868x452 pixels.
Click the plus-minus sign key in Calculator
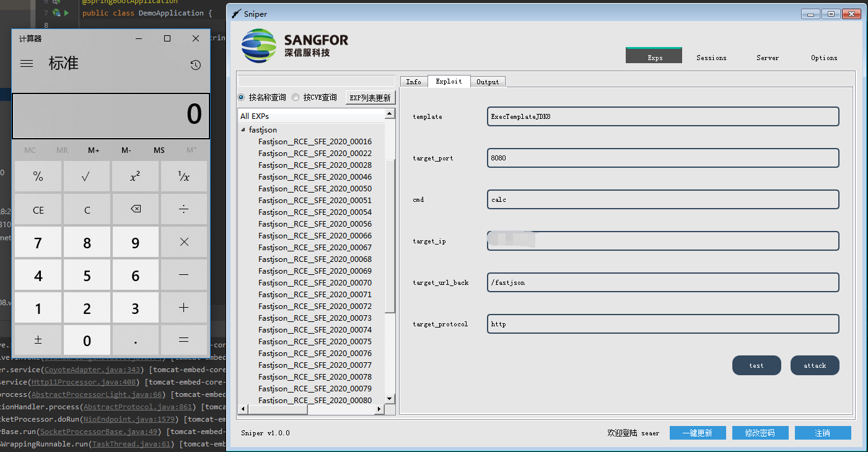[x=38, y=340]
